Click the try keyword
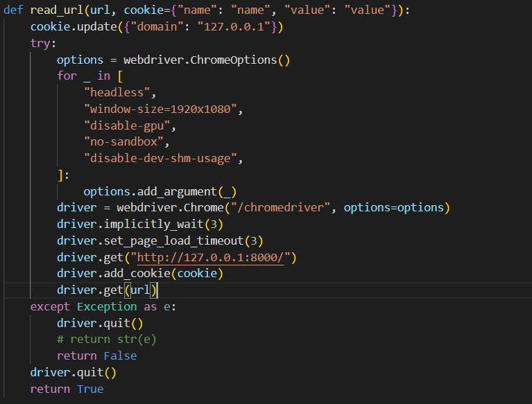This screenshot has width=532, height=404. click(x=40, y=44)
